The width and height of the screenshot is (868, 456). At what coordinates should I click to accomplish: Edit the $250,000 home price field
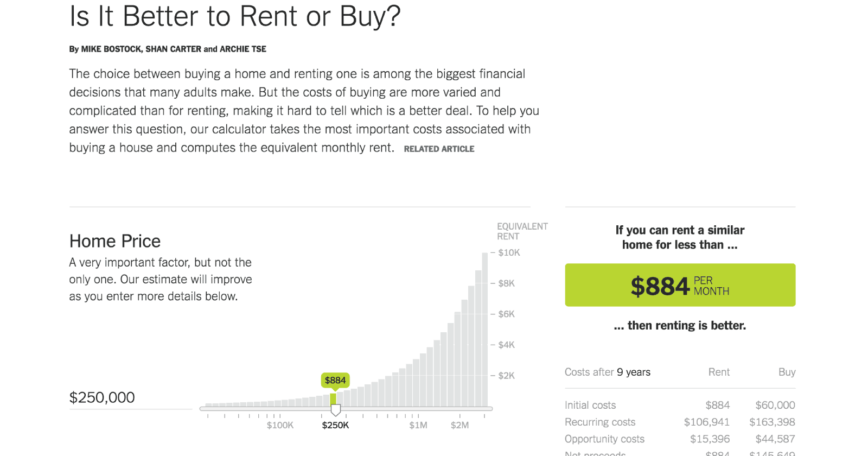pyautogui.click(x=131, y=397)
